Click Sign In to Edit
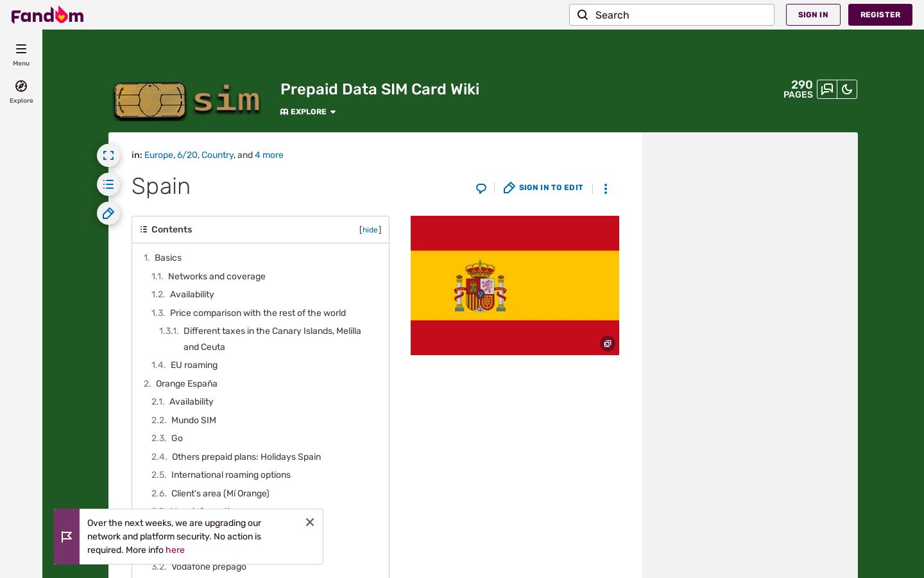This screenshot has width=924, height=578. 543,188
